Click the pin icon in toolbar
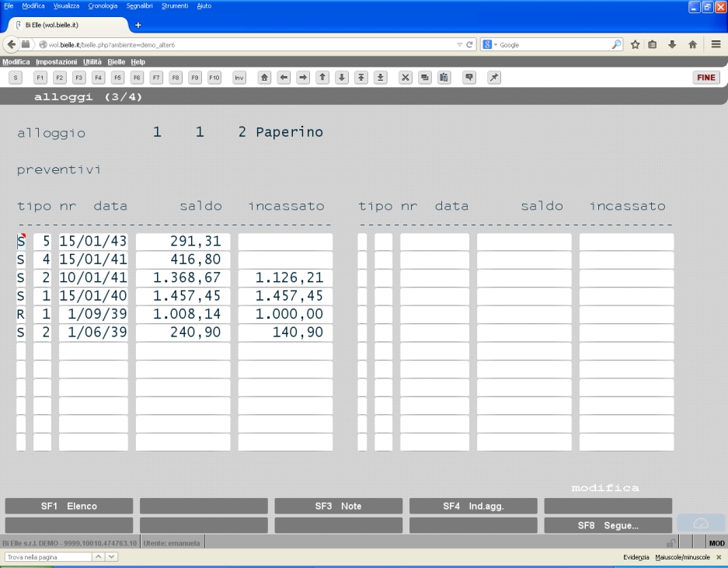Screen dimensions: 728x568 [494, 78]
